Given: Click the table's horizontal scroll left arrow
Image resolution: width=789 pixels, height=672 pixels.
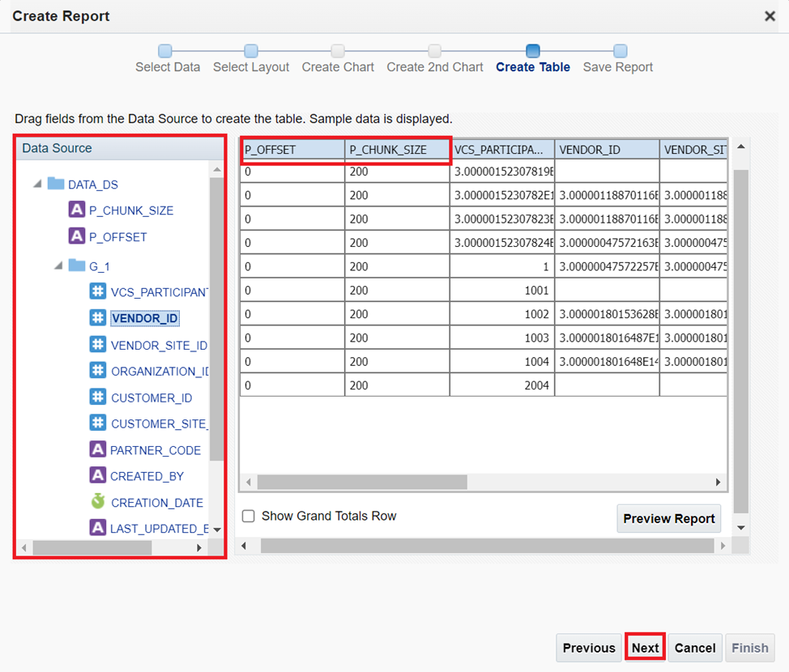Looking at the screenshot, I should click(x=249, y=482).
